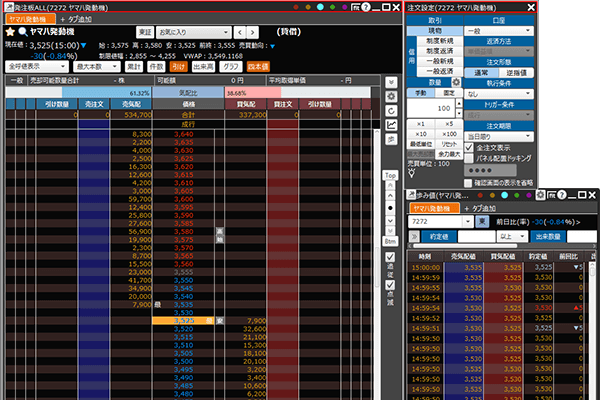Open help in 歩み値 window
Screen dimensions: 600x400
point(562,195)
